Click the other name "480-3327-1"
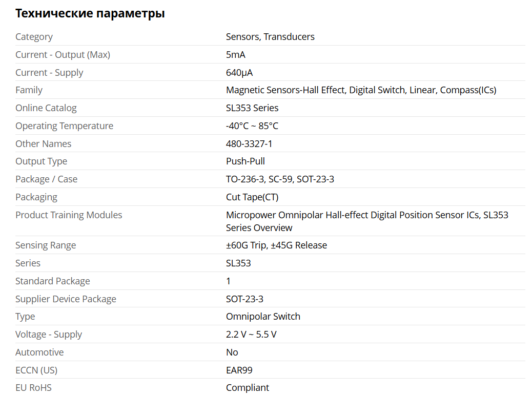532x396 pixels. [249, 144]
